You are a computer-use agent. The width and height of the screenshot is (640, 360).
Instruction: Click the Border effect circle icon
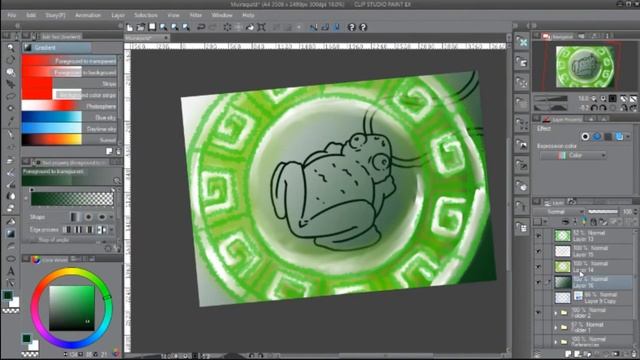(x=585, y=137)
